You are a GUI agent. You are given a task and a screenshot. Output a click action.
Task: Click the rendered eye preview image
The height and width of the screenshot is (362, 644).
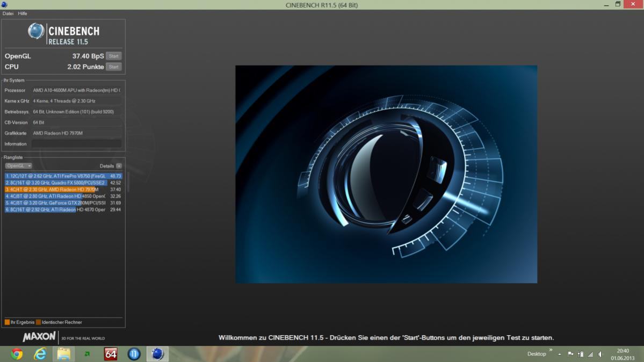click(386, 174)
